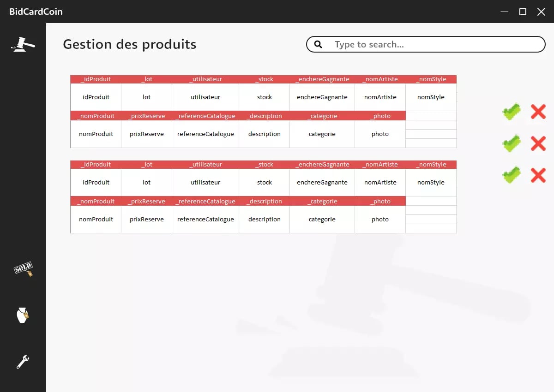Select the photo cell in first table
Image resolution: width=554 pixels, height=392 pixels.
click(380, 134)
